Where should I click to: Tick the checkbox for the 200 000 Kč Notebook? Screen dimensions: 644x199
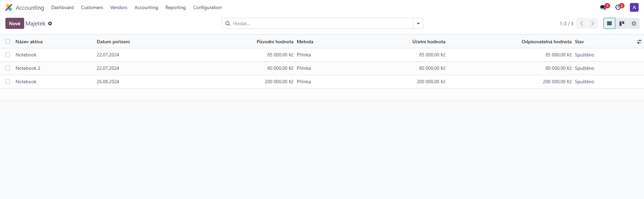pos(8,82)
